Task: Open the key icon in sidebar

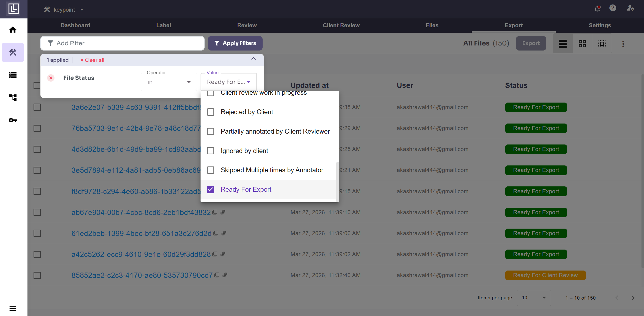Action: pyautogui.click(x=13, y=120)
